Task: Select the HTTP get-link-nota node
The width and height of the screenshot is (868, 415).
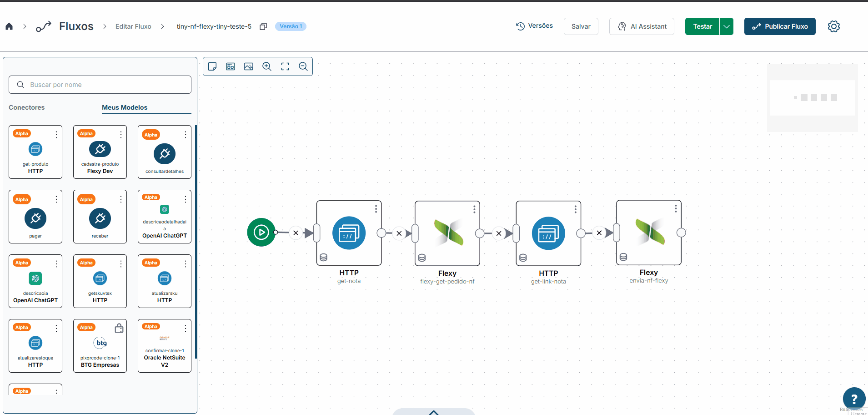Action: click(548, 233)
